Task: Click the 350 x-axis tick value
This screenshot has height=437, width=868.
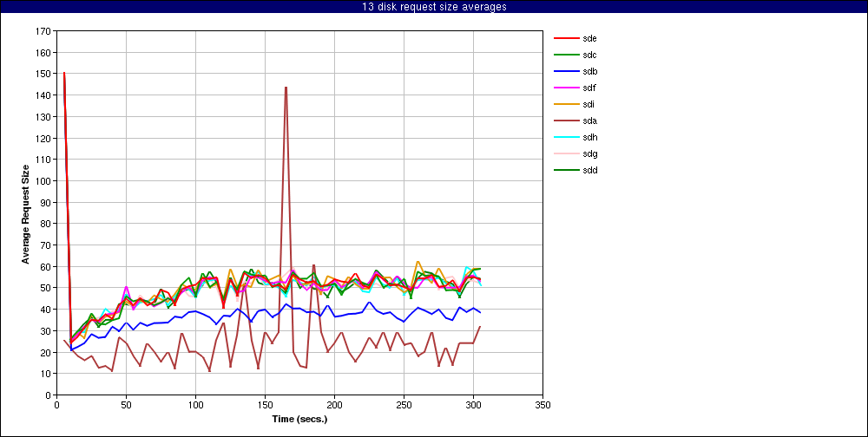Action: [542, 405]
